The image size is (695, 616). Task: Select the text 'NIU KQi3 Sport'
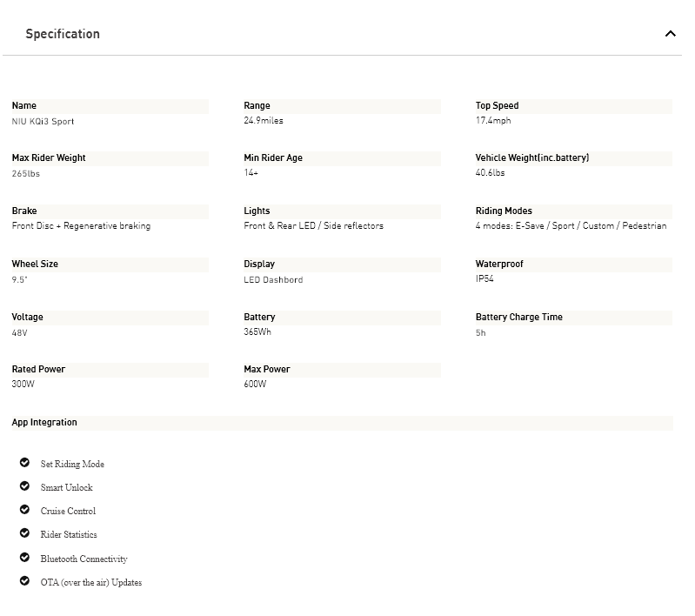43,122
